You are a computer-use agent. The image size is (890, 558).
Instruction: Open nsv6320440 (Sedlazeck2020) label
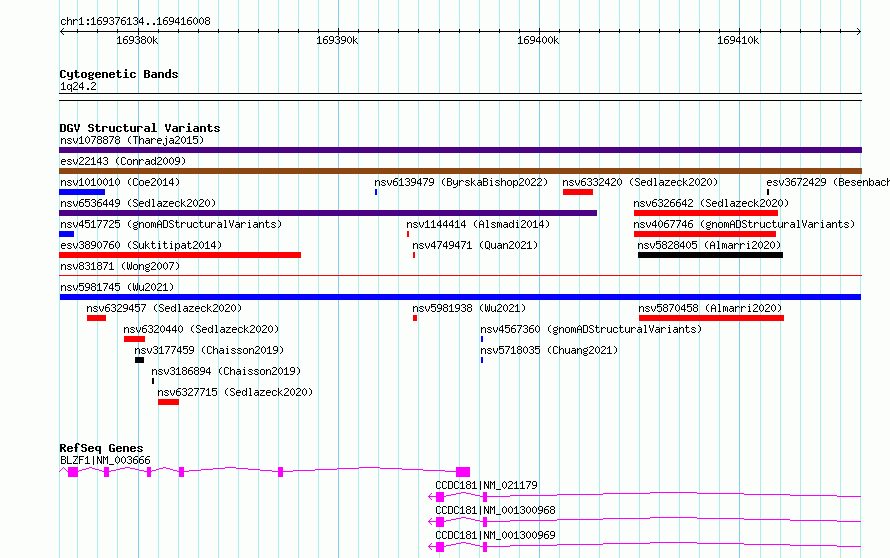[x=201, y=329]
